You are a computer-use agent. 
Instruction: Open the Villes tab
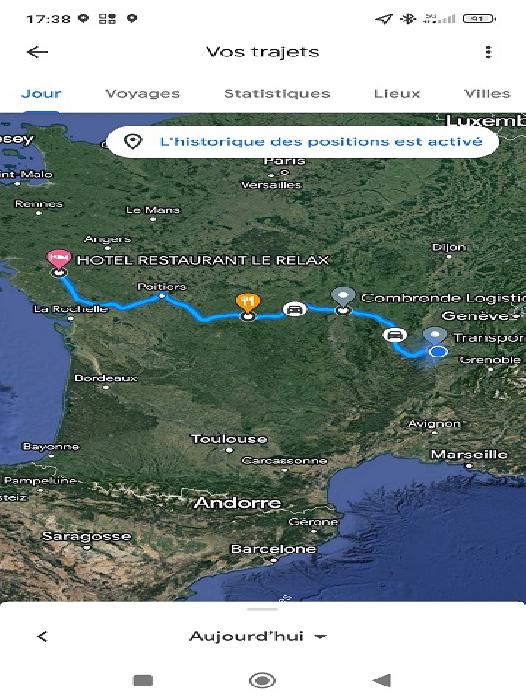point(487,94)
